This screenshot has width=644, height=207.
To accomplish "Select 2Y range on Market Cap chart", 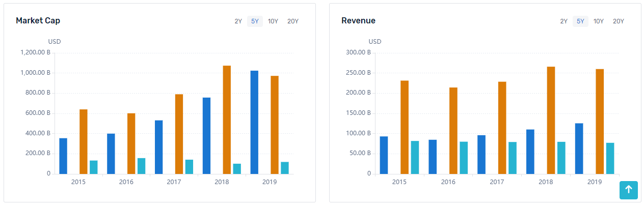I will pos(238,21).
